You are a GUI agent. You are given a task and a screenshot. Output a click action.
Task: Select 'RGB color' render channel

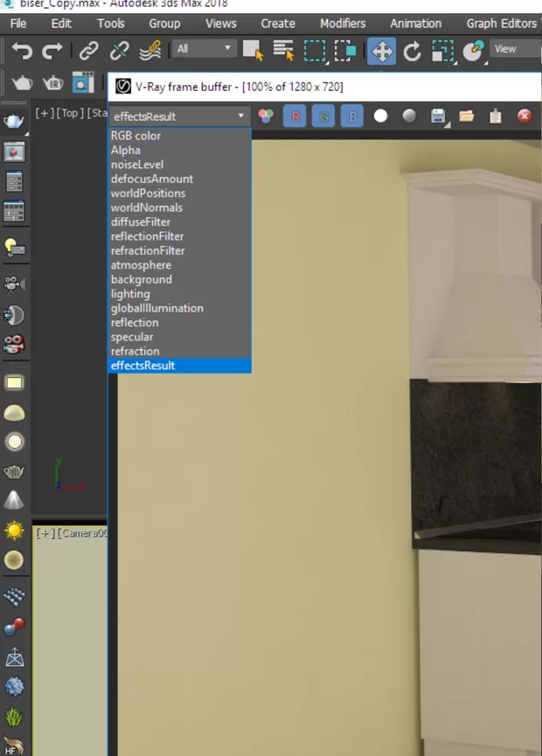(x=180, y=136)
